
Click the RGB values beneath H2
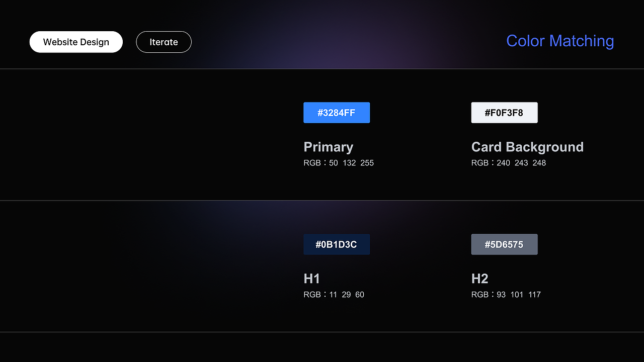click(506, 294)
